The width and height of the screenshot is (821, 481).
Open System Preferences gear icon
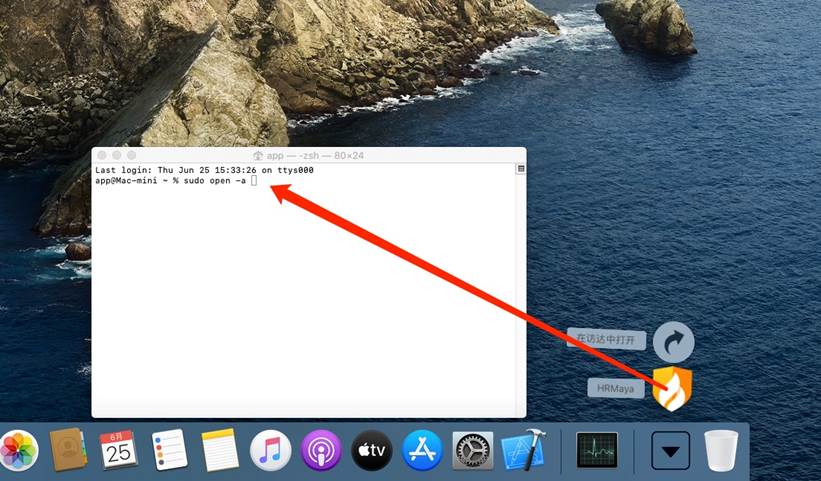[x=472, y=451]
